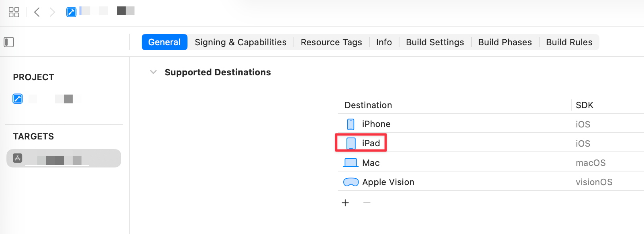The width and height of the screenshot is (644, 234).
Task: Click the Info tab
Action: coord(383,42)
